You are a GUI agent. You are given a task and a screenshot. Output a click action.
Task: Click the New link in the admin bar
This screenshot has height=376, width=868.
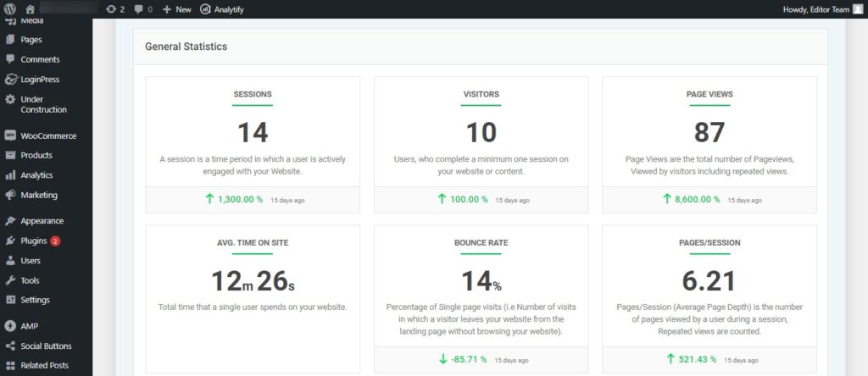(183, 9)
